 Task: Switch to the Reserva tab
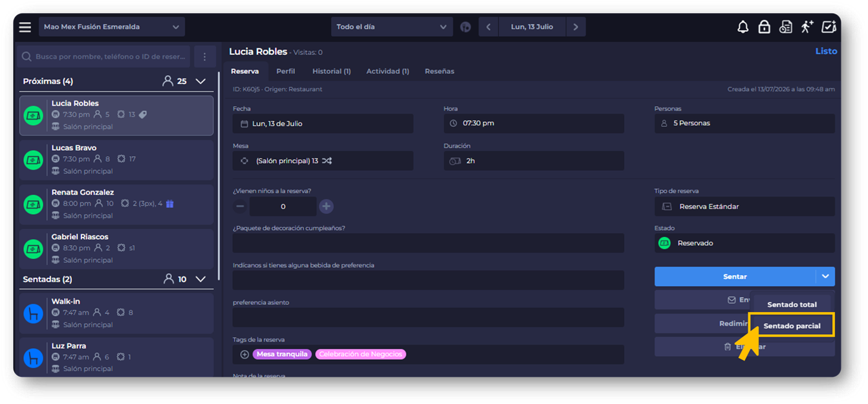coord(245,71)
